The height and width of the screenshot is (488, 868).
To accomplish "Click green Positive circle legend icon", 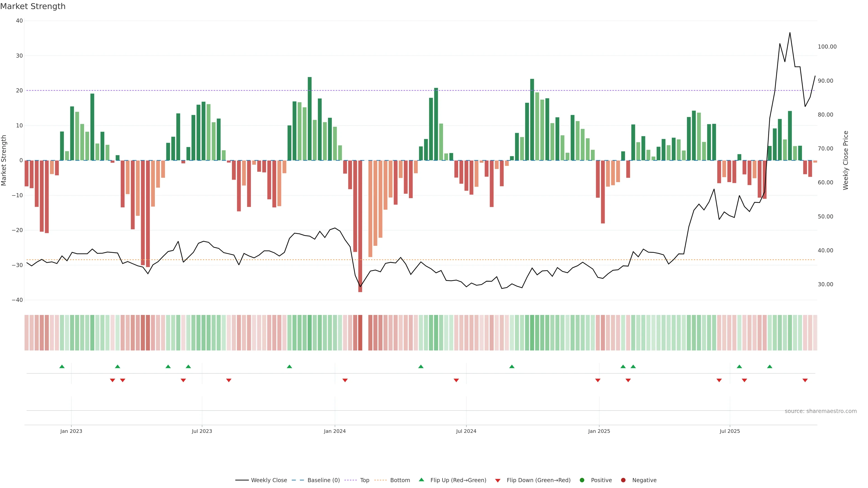I will 582,480.
